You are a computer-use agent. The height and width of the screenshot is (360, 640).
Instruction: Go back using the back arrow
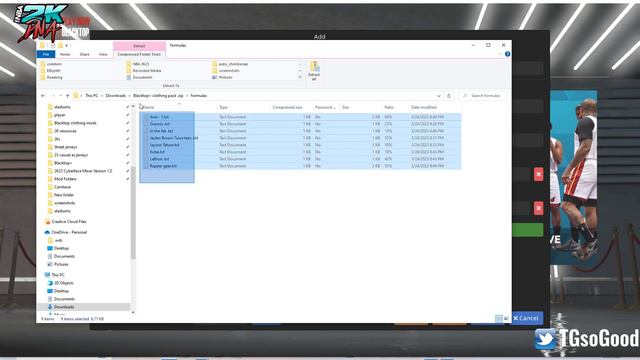[43, 96]
